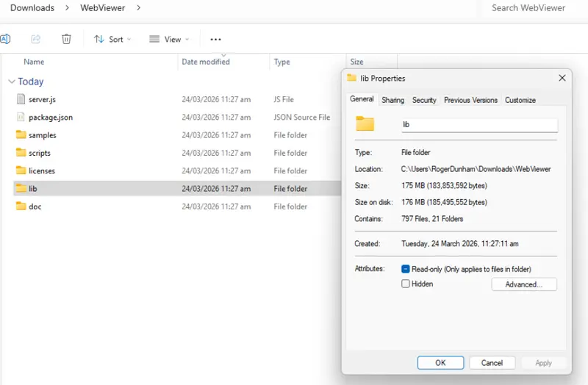Image resolution: width=588 pixels, height=385 pixels.
Task: Click the folder name field containing lib
Action: 479,125
